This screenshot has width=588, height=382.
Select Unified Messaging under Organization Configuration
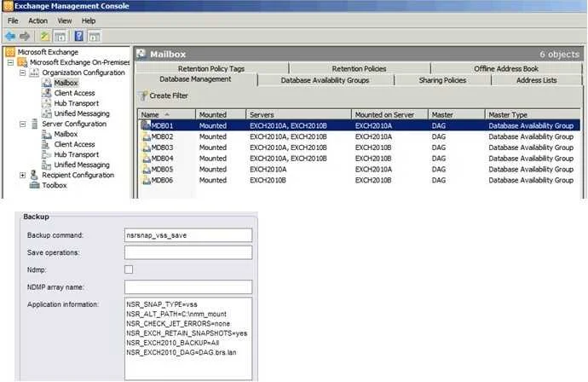tap(82, 113)
